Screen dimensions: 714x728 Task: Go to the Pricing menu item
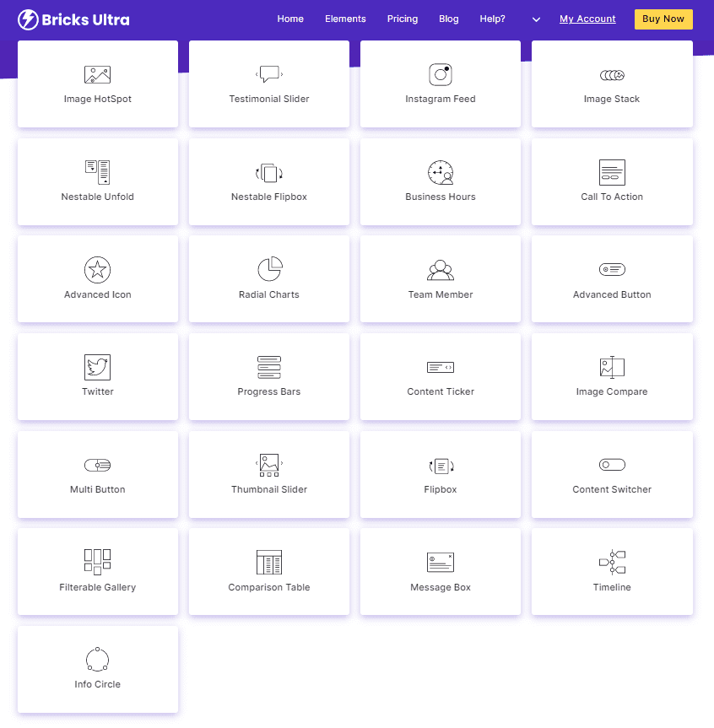(x=403, y=19)
